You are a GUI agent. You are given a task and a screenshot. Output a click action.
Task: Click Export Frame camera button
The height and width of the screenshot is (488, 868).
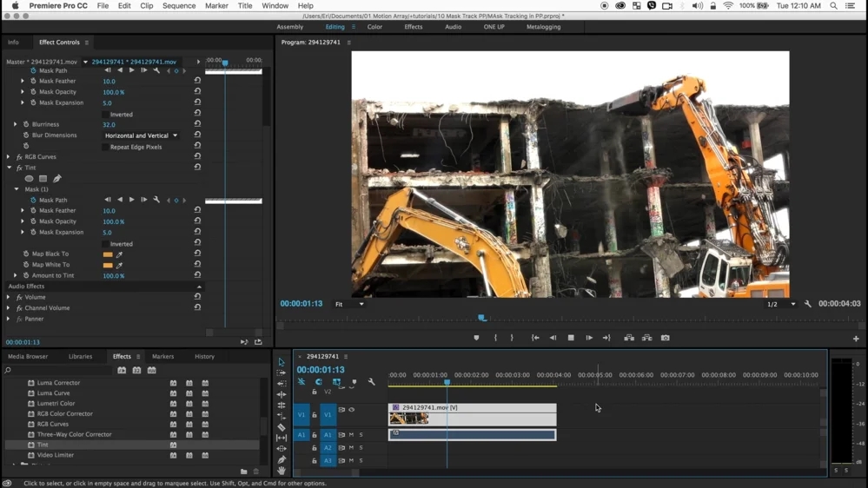click(666, 338)
